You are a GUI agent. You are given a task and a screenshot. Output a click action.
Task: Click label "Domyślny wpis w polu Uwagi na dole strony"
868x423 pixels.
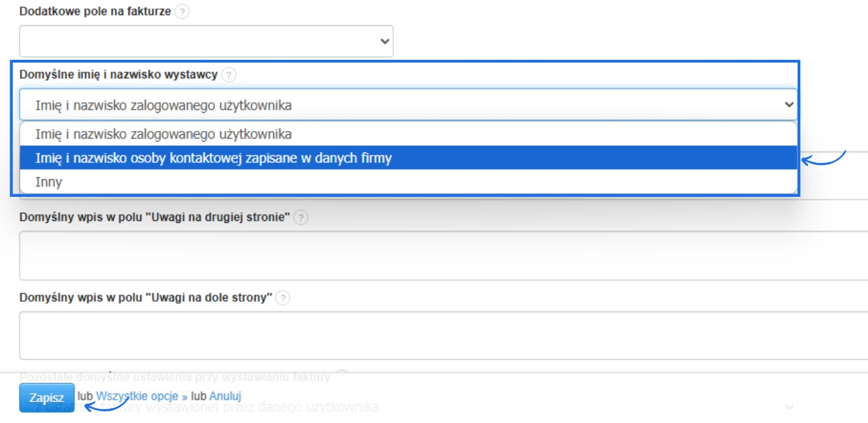click(x=145, y=298)
